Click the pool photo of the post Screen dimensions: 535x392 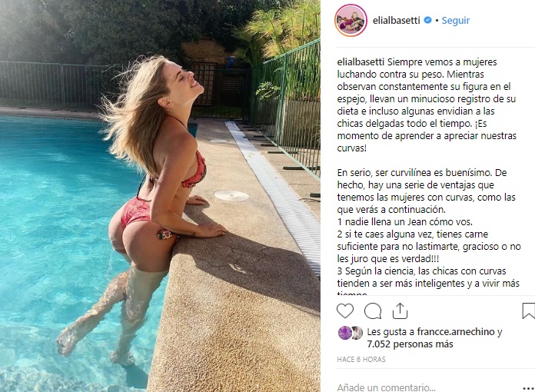click(160, 196)
